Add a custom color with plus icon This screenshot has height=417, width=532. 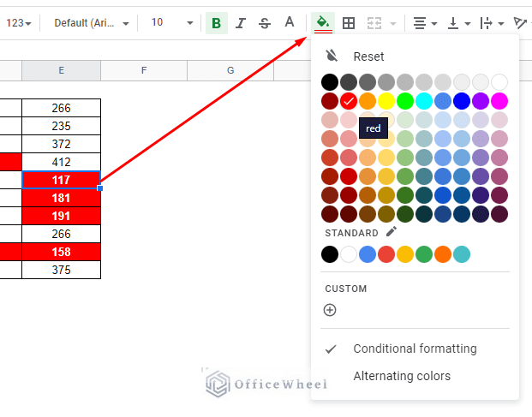click(330, 310)
